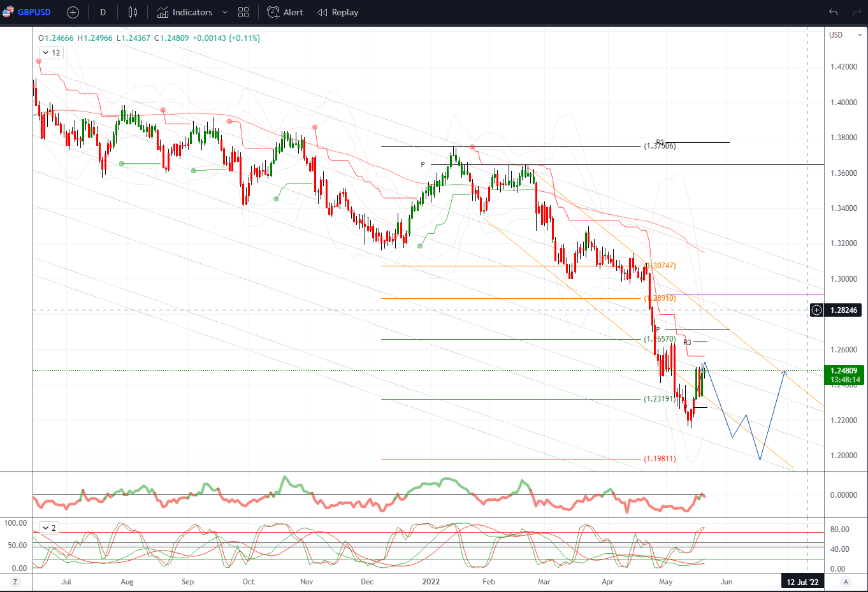Click the 1.23191 support level label

point(660,399)
